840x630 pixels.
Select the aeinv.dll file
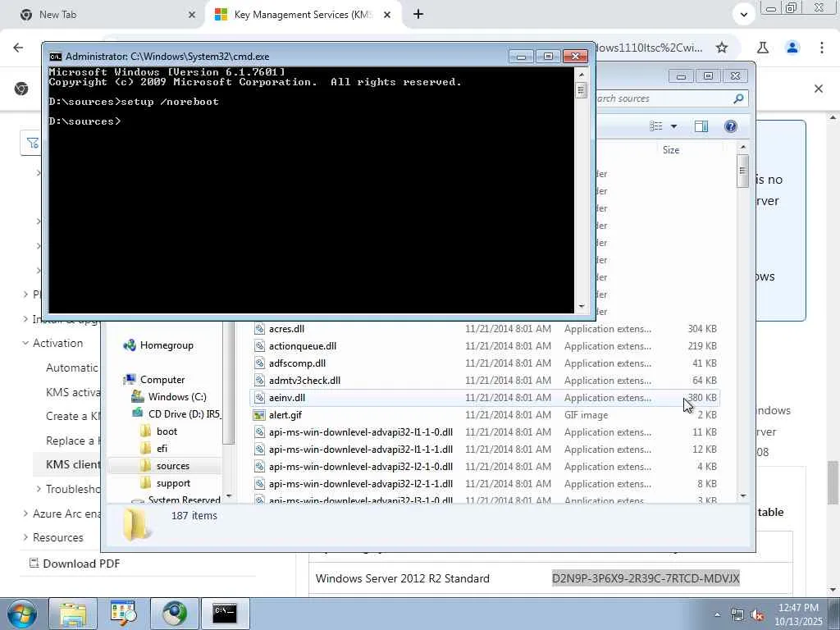pos(485,398)
